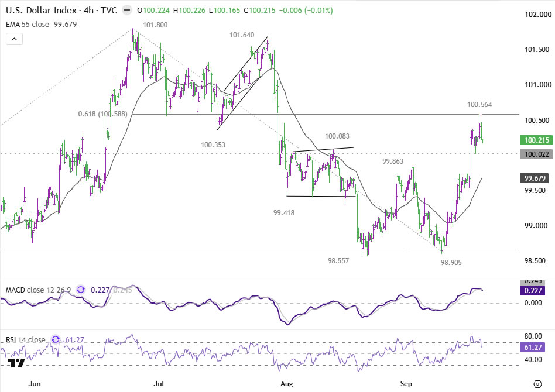Select the U.S. Dollar Index title

click(61, 11)
